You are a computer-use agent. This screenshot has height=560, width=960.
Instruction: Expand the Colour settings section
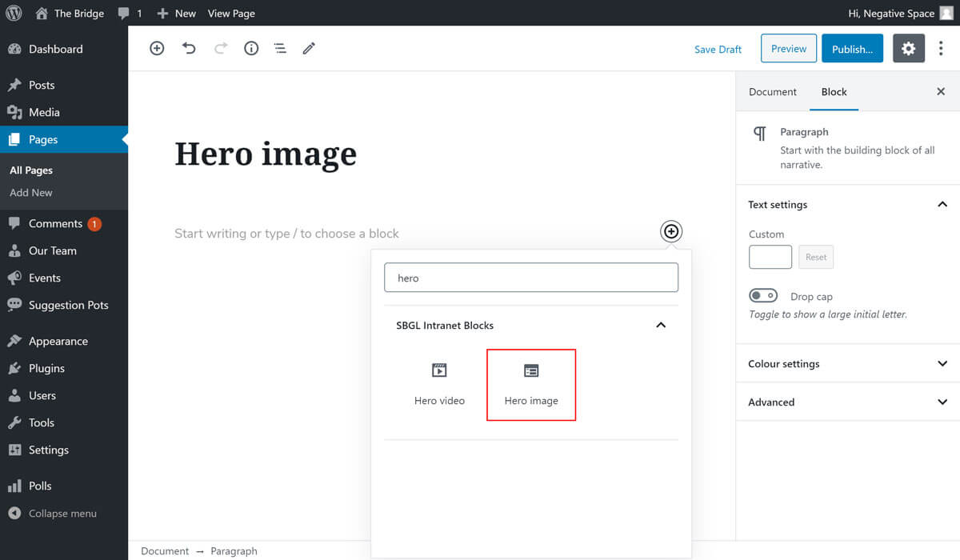942,364
